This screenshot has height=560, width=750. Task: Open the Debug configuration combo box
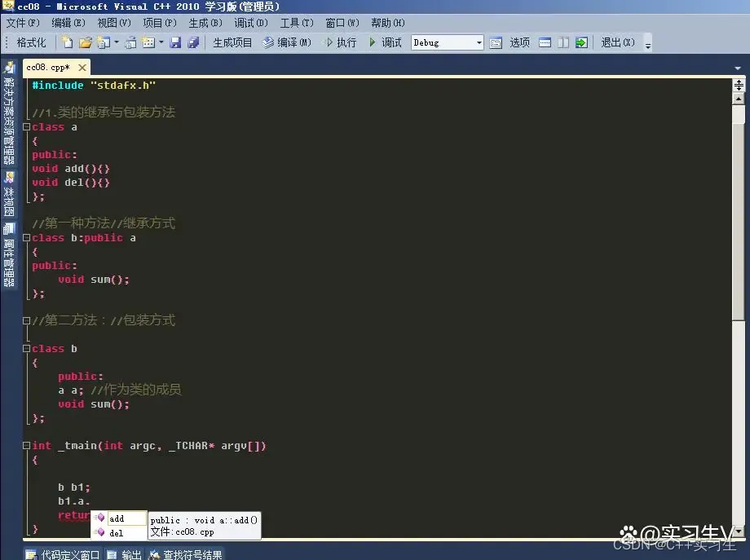pyautogui.click(x=447, y=42)
